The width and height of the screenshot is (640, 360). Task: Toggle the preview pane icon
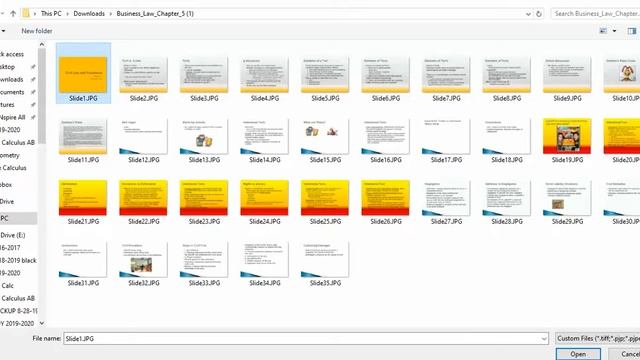[x=632, y=31]
